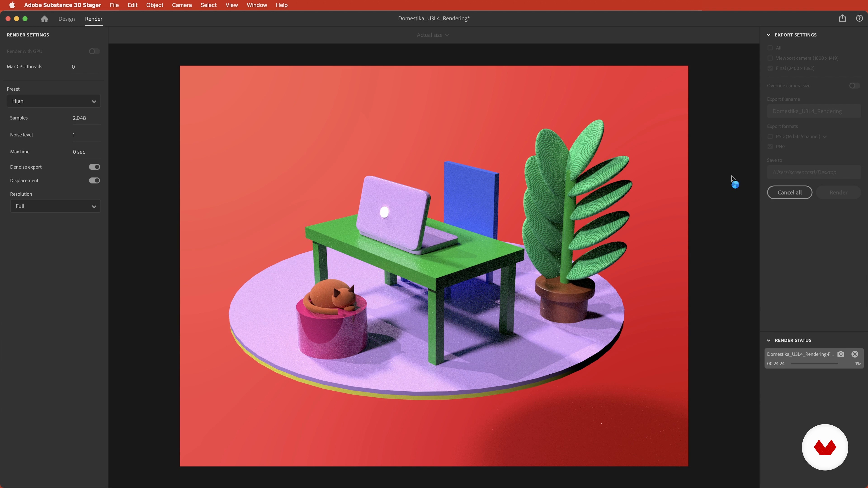Click the 1% render progress text
Viewport: 868px width, 488px height.
tap(858, 364)
